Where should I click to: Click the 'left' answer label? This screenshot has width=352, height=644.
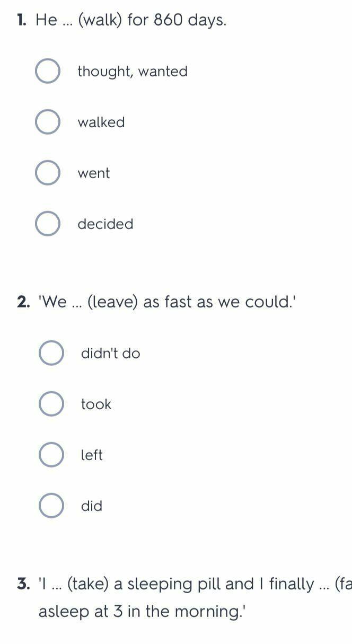[92, 455]
